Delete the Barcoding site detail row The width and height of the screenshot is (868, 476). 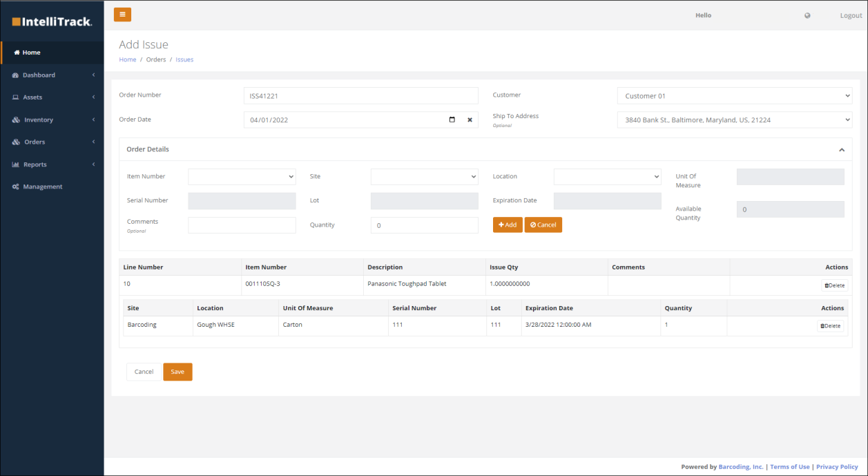(831, 325)
